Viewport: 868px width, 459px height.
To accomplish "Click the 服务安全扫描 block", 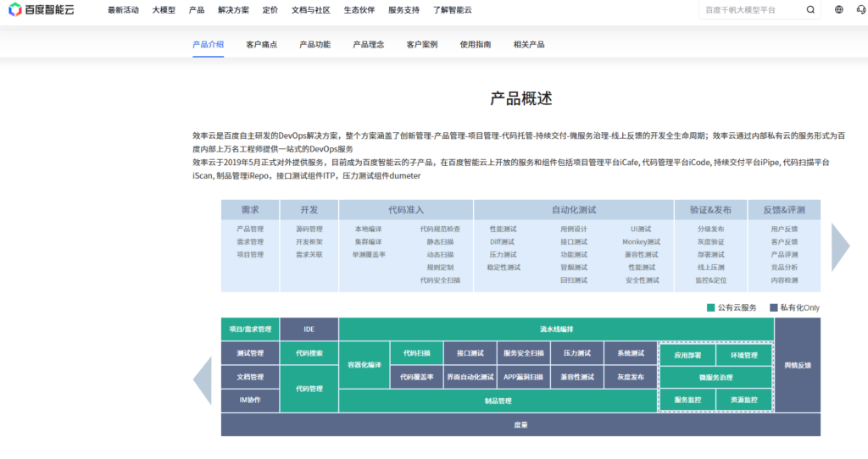I will tap(524, 353).
